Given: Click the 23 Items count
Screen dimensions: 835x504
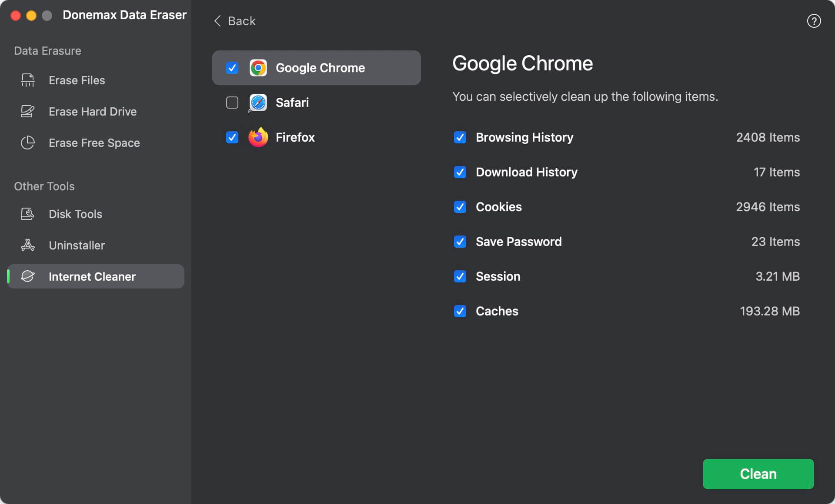Looking at the screenshot, I should [775, 242].
